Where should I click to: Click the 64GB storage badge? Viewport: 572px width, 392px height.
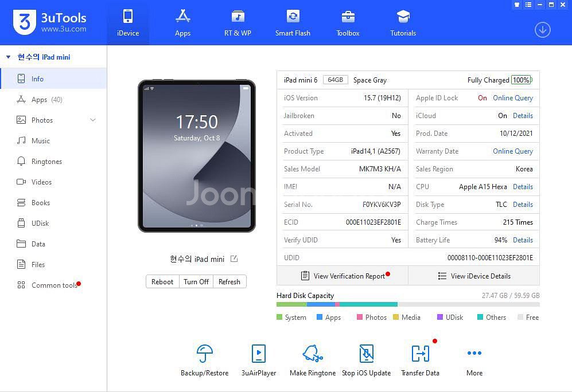pos(335,80)
